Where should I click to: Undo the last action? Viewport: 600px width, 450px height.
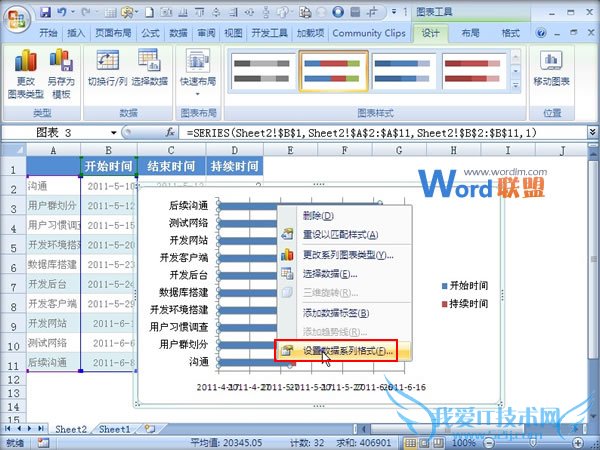(62, 12)
